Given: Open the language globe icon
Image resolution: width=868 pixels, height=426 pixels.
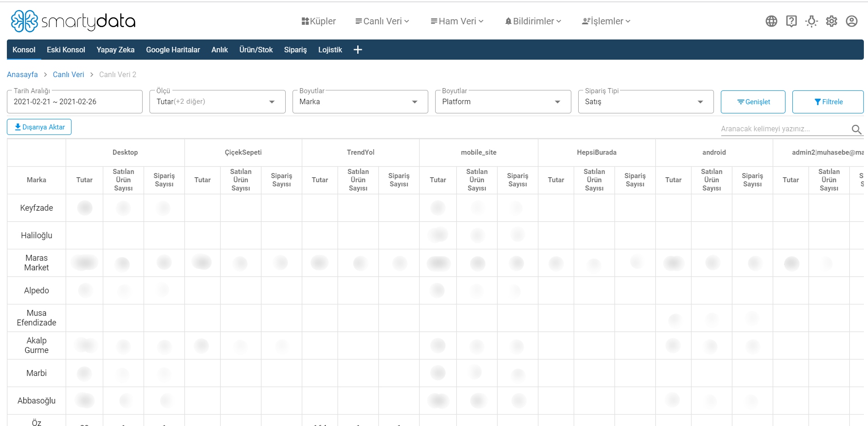Looking at the screenshot, I should click(771, 21).
